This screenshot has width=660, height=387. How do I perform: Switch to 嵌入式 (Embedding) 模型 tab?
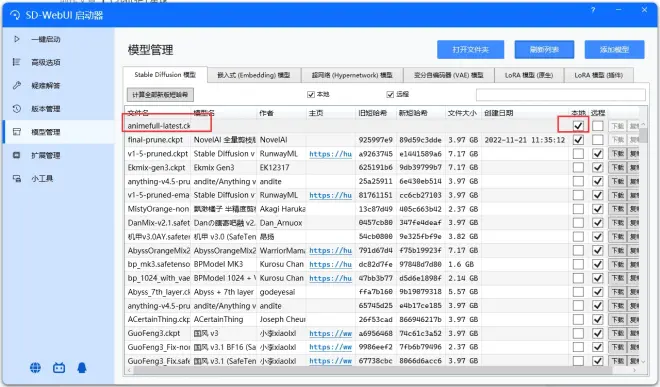(254, 75)
